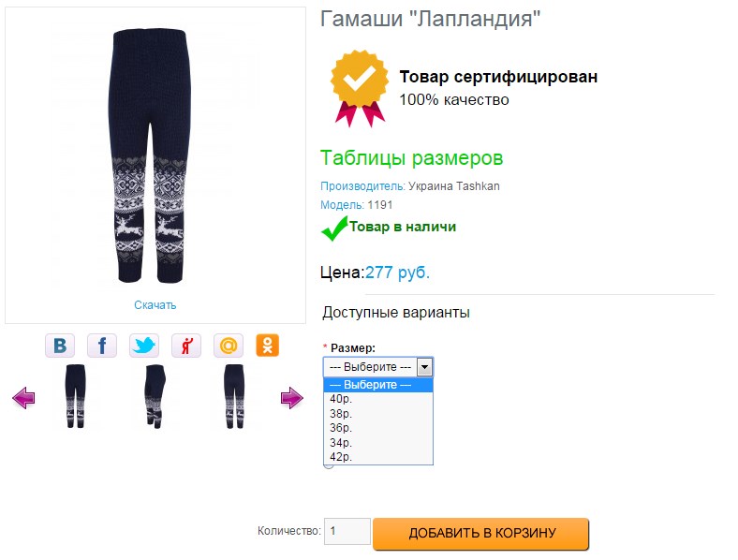Click the certified product badge icon

click(360, 88)
